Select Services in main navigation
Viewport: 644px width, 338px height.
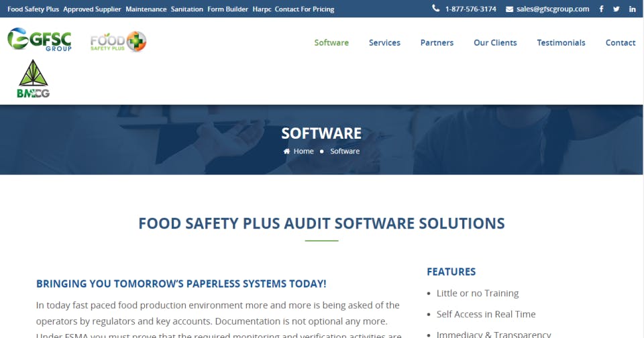pos(384,43)
